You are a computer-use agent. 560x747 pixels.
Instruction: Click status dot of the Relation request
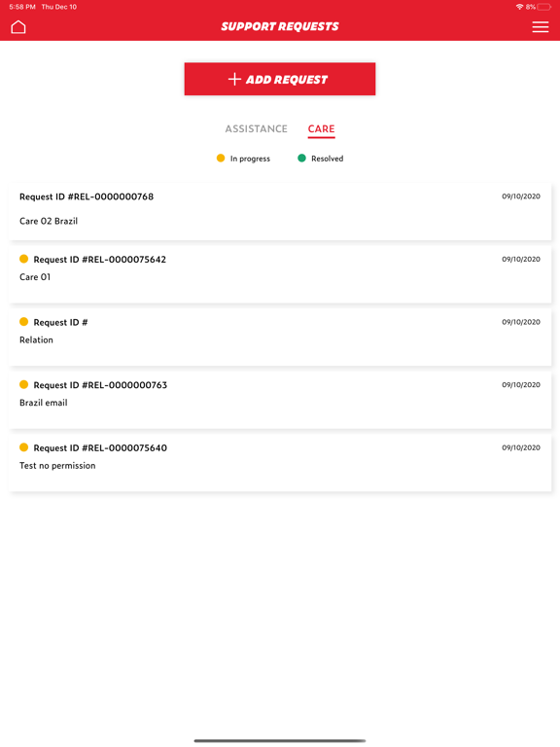(x=23, y=322)
